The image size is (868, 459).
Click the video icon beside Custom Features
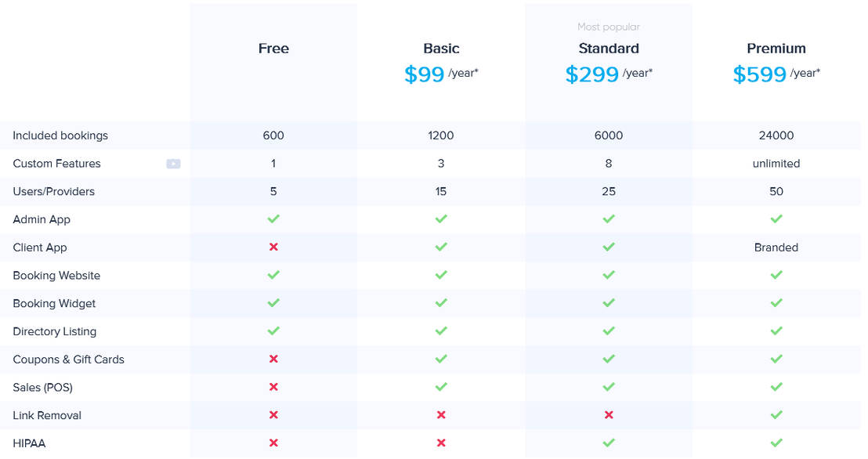click(x=173, y=164)
